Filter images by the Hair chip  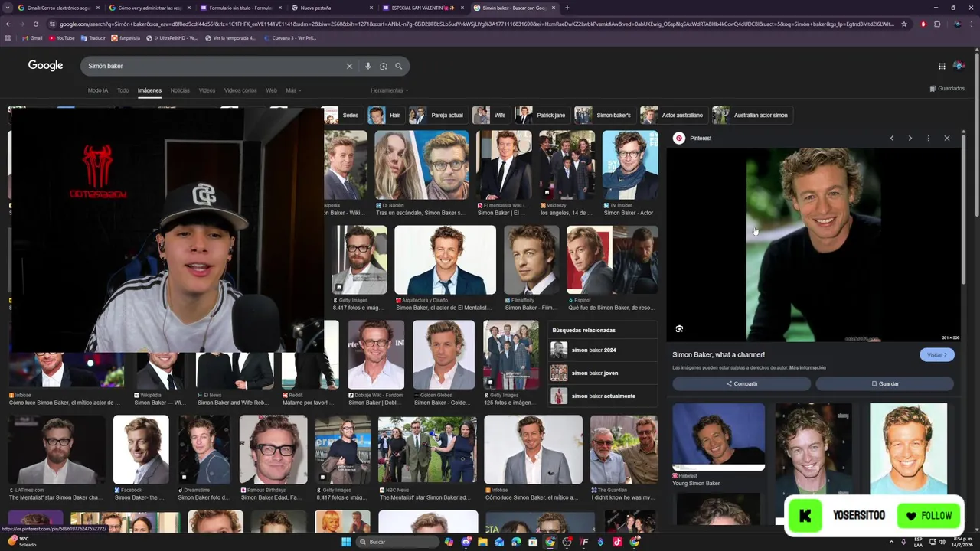pos(385,116)
